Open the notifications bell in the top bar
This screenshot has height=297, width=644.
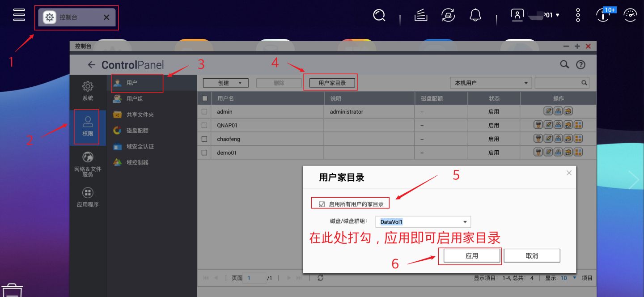point(475,15)
